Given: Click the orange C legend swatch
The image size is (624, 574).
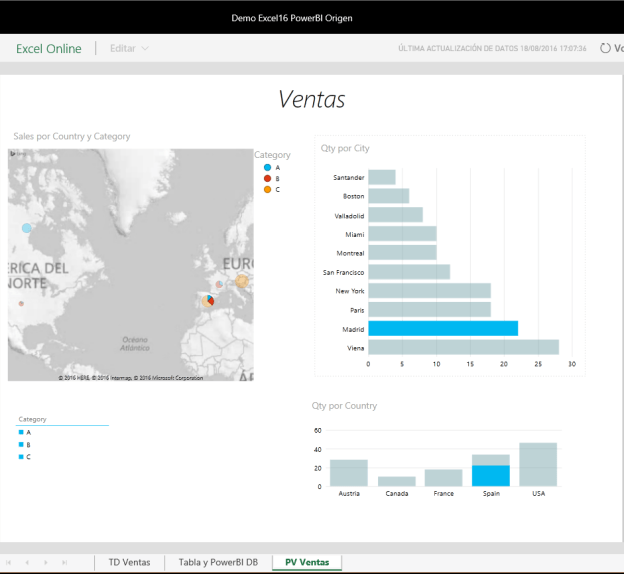Looking at the screenshot, I should coord(267,189).
